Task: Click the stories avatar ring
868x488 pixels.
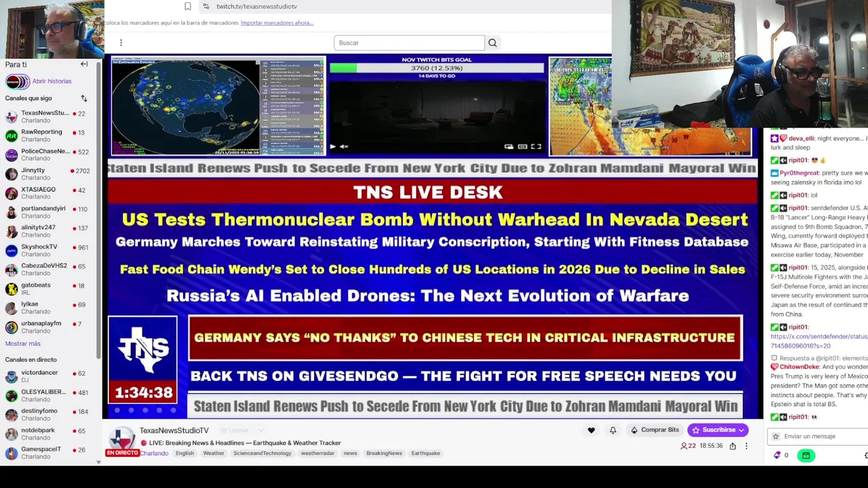Action: coord(18,82)
